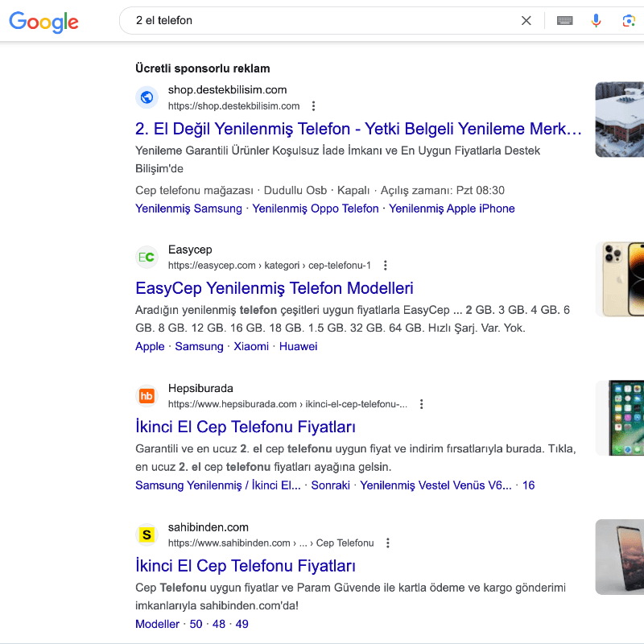Open the Yenilenmiş Apple iPhone sitelink
The height and width of the screenshot is (644, 644).
[x=452, y=208]
